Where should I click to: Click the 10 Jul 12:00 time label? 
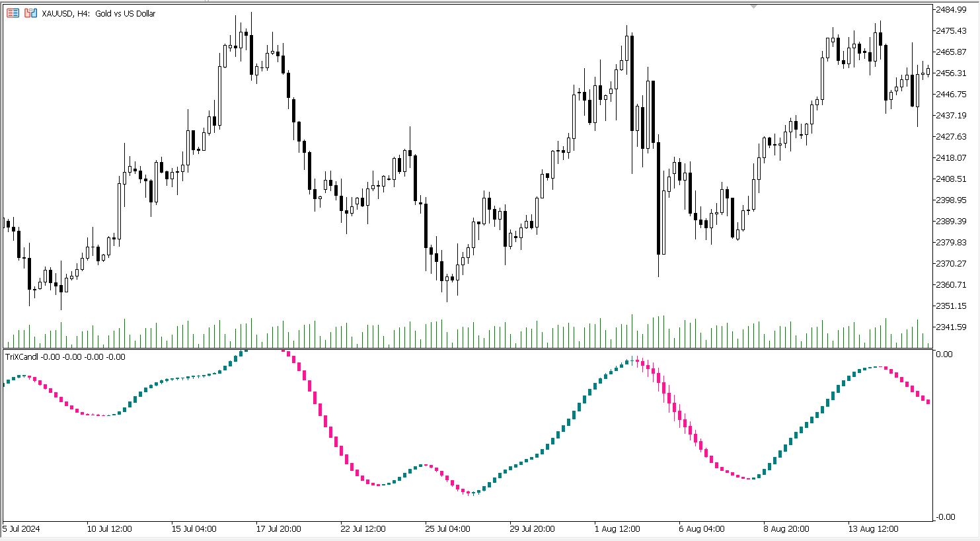tap(110, 529)
